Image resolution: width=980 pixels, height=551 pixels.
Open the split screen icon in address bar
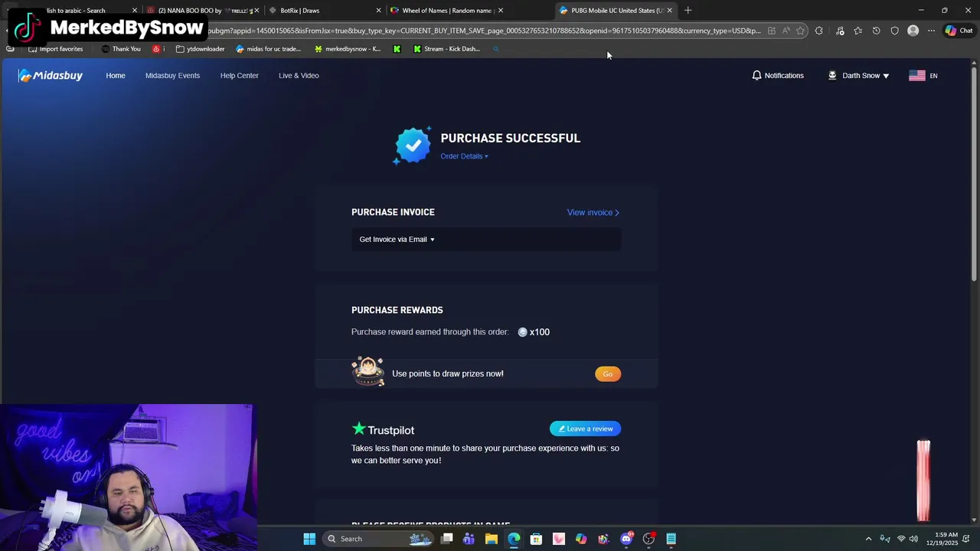click(771, 31)
